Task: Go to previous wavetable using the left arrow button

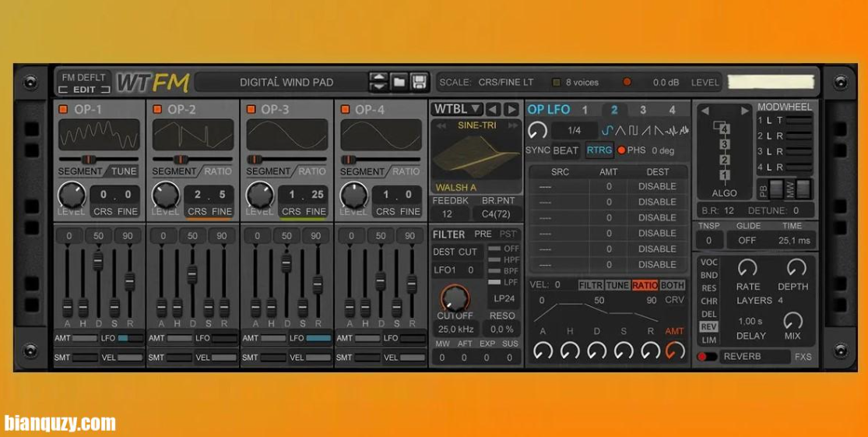Action: point(494,109)
